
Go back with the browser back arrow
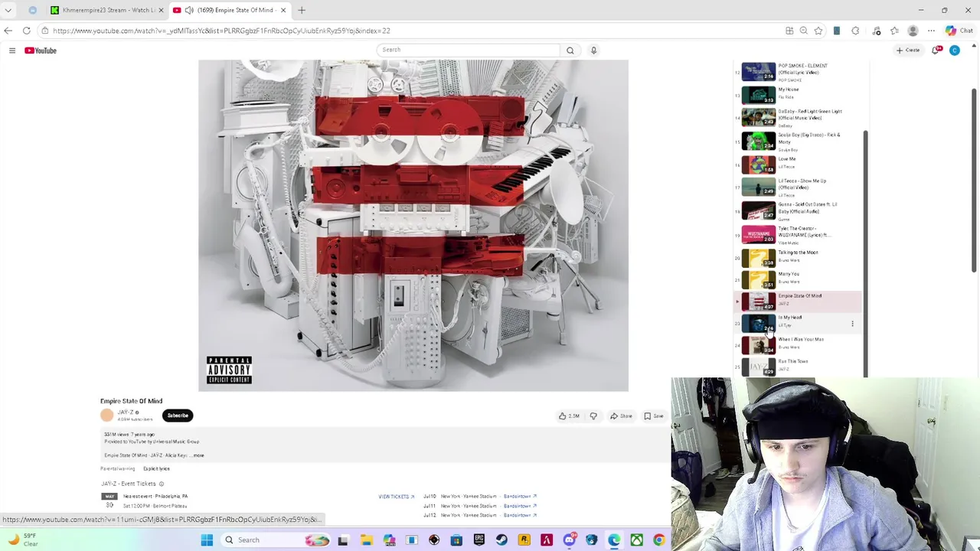point(8,31)
